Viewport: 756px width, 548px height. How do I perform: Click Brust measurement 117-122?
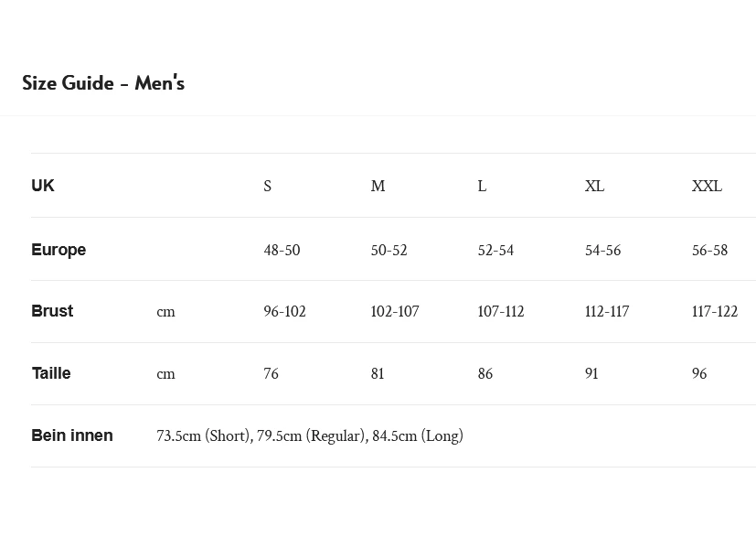[x=715, y=311]
